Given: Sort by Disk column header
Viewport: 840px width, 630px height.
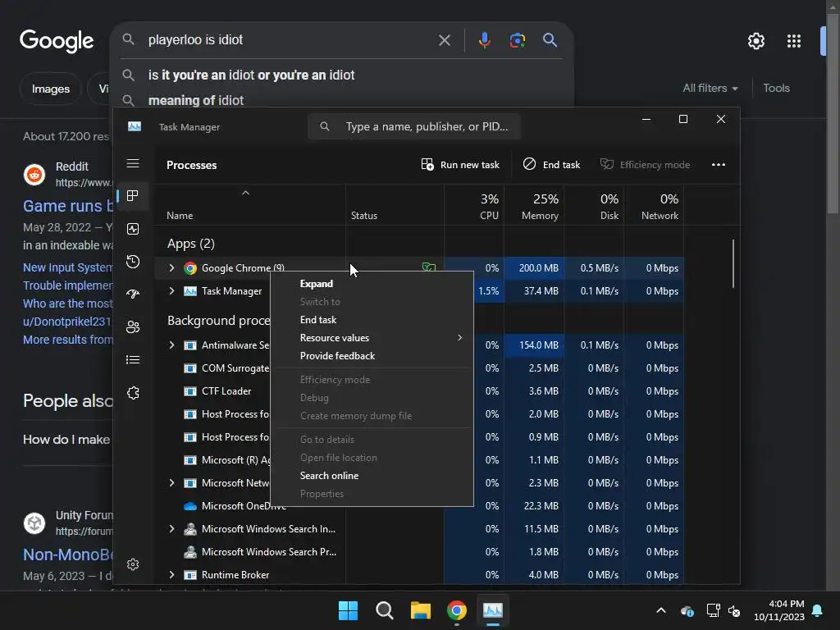Looking at the screenshot, I should click(594, 206).
